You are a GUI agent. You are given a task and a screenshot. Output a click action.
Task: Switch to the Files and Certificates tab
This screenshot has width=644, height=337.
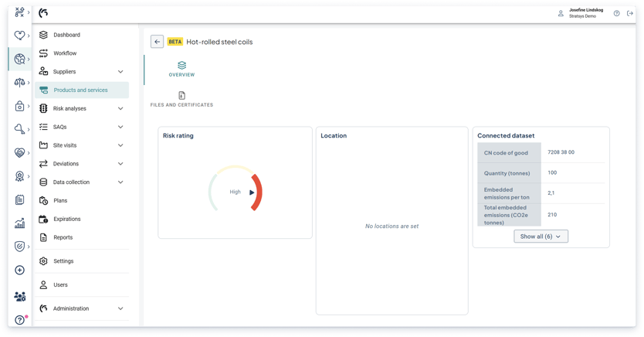pyautogui.click(x=181, y=99)
